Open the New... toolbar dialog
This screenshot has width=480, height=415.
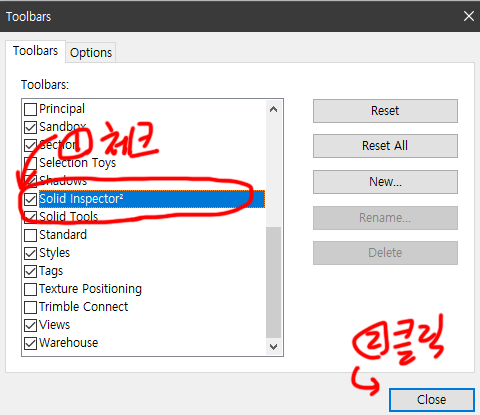(385, 182)
